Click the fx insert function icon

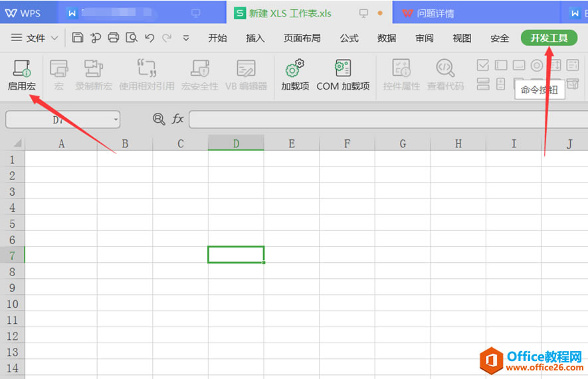177,119
